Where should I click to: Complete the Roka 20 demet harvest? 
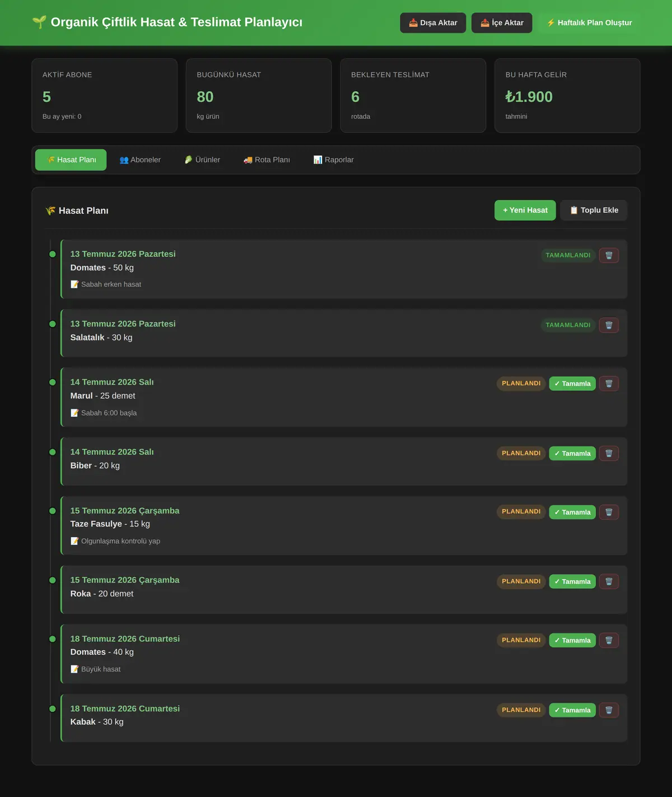[x=572, y=581]
